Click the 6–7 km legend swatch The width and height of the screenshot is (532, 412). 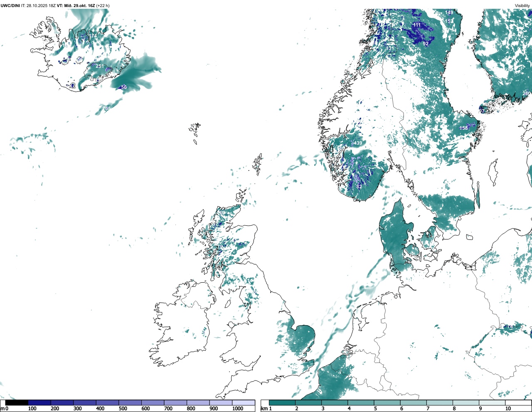click(413, 402)
